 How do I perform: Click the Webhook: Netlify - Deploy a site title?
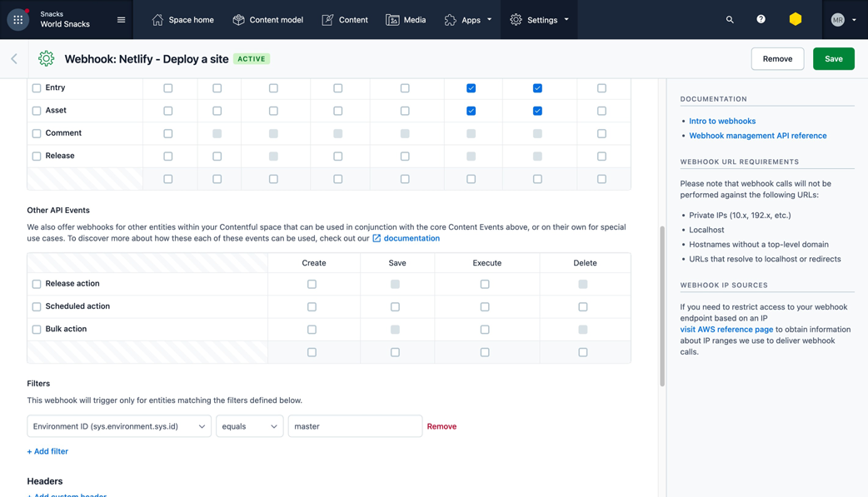[x=147, y=59]
